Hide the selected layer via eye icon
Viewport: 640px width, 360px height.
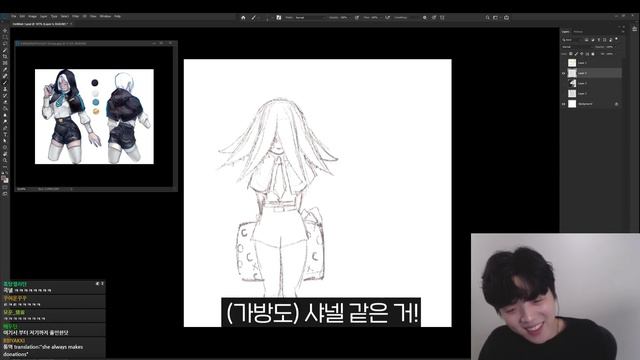click(563, 73)
